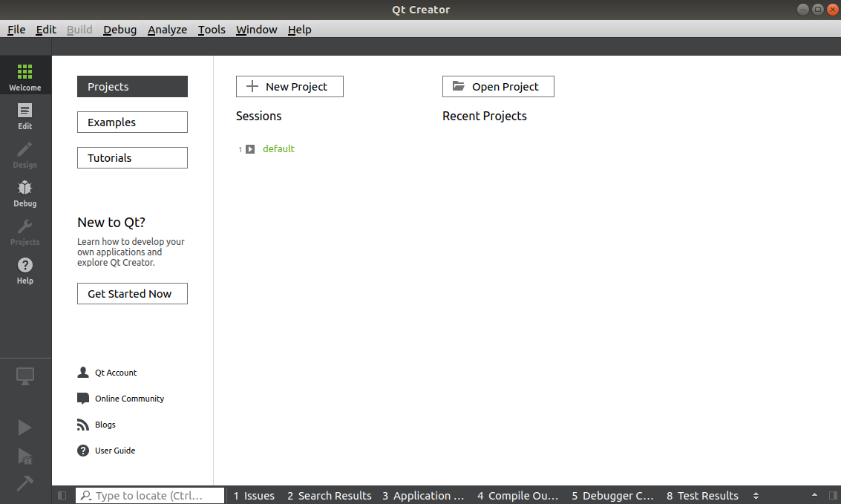The image size is (841, 504).
Task: Click plus icon in New Project
Action: tap(252, 86)
